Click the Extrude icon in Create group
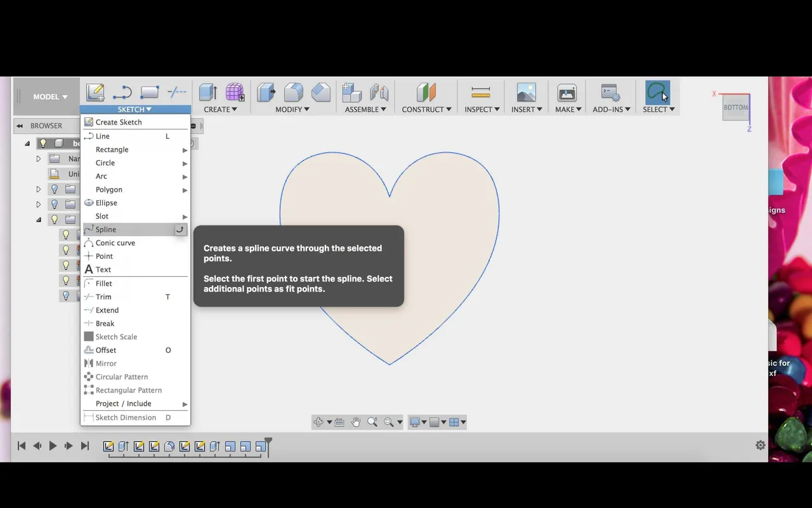This screenshot has width=812, height=508. click(x=208, y=93)
